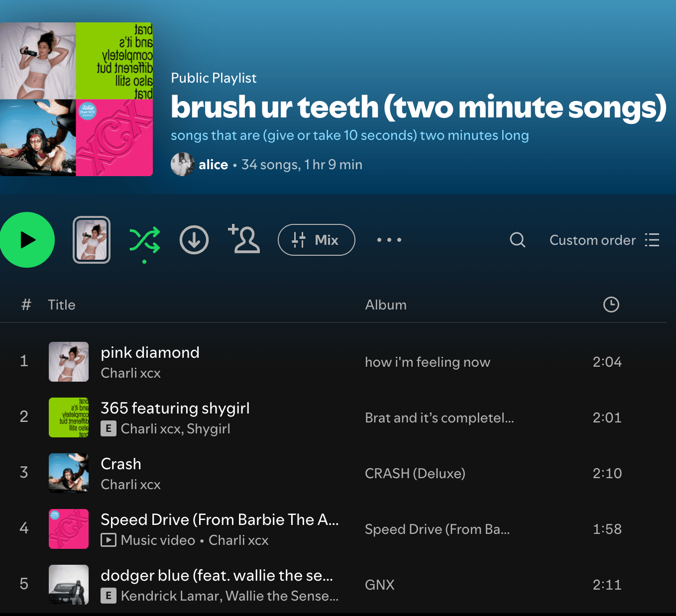Click the Public Playlist label

click(x=214, y=78)
